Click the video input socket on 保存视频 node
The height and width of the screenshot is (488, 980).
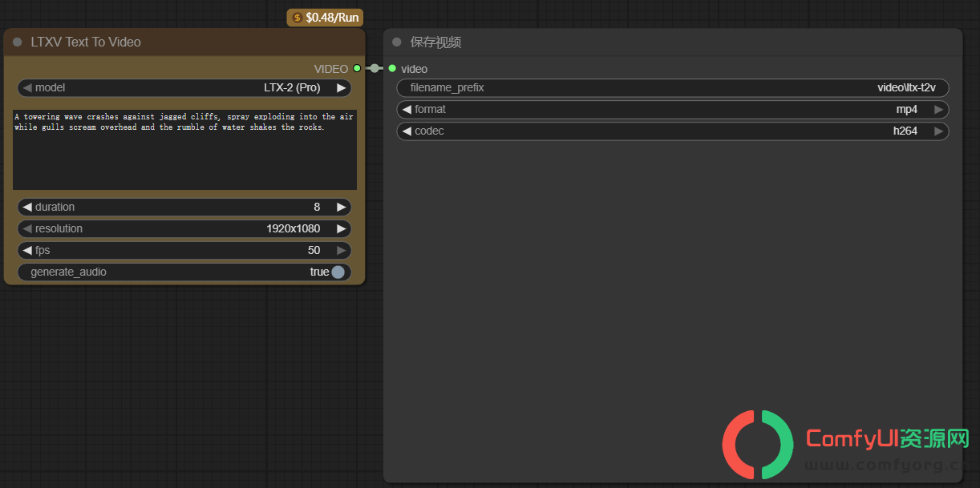click(x=392, y=69)
